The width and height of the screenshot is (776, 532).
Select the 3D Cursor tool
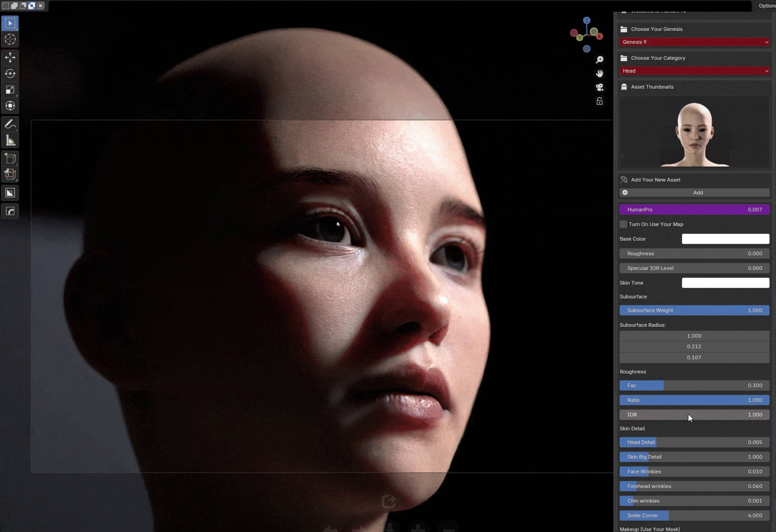click(x=10, y=39)
